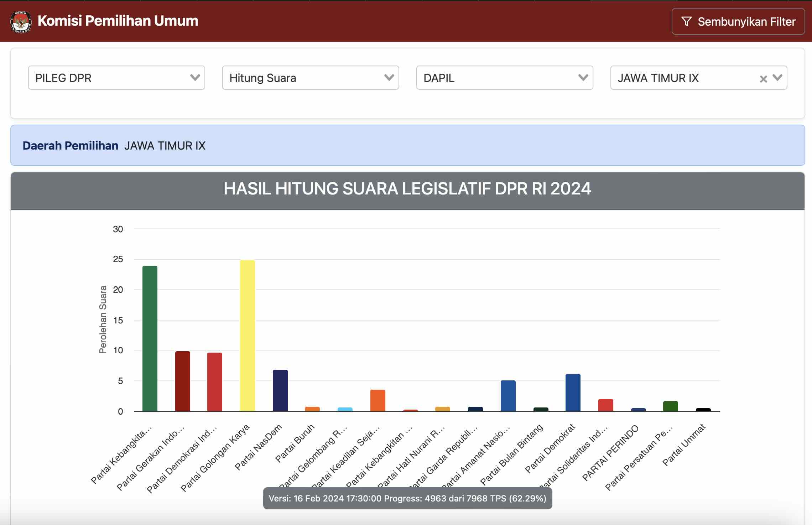Click the version and progress info badge
This screenshot has height=525, width=812.
[x=407, y=498]
